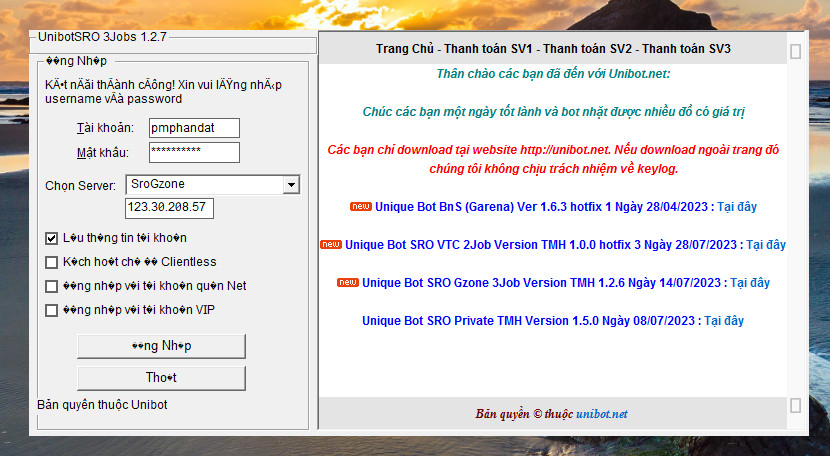Click the new badge beside SRO Gzone 3Job

click(348, 283)
